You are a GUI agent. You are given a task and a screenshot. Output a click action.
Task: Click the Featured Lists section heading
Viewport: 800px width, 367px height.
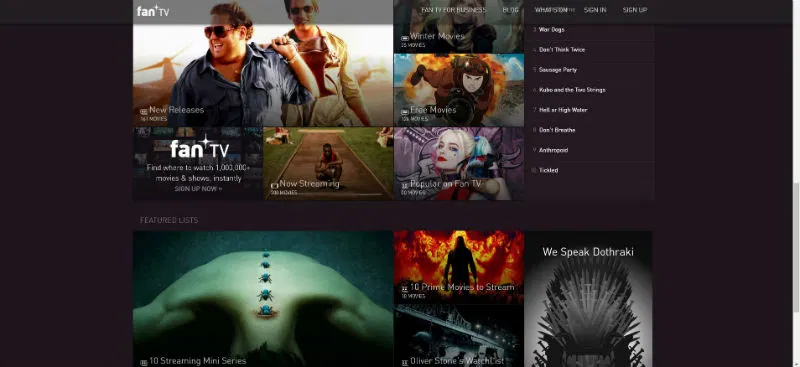coord(169,220)
